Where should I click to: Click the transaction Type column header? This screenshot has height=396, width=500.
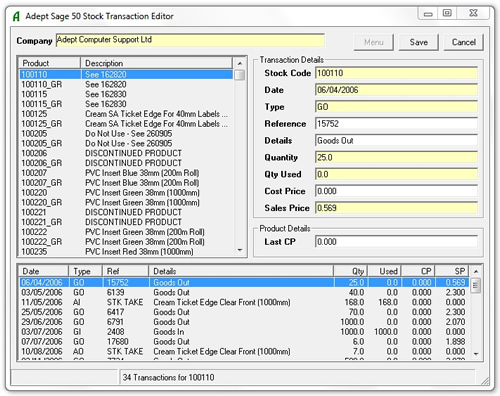(x=86, y=271)
